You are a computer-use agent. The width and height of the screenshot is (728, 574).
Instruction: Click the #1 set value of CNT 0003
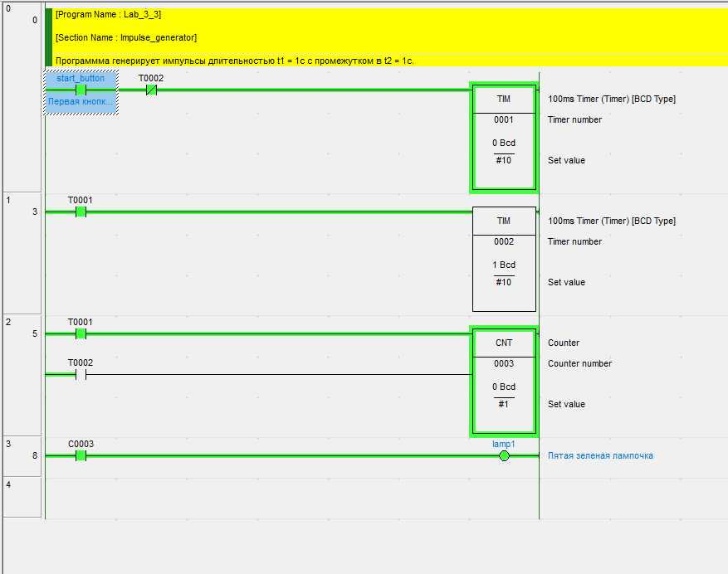(x=504, y=404)
